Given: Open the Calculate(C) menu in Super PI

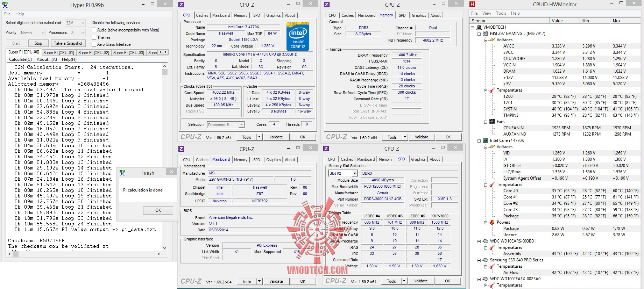Looking at the screenshot, I should [20, 59].
